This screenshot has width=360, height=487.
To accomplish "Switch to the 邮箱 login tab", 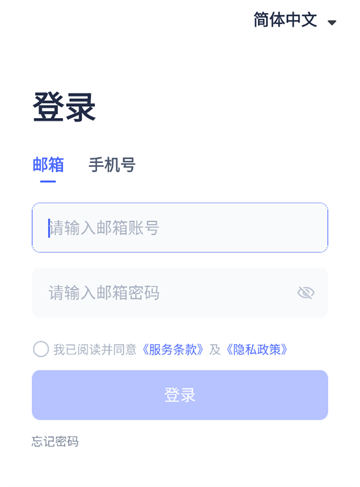I will click(48, 165).
